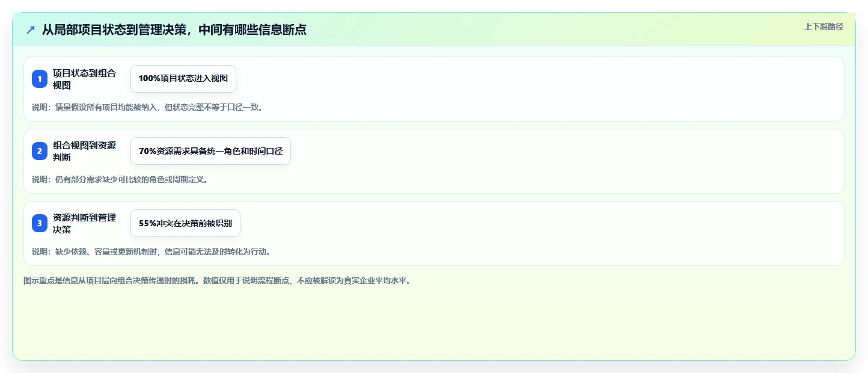Click the note 仍有部分需求缺少可比较的角色

[x=120, y=179]
